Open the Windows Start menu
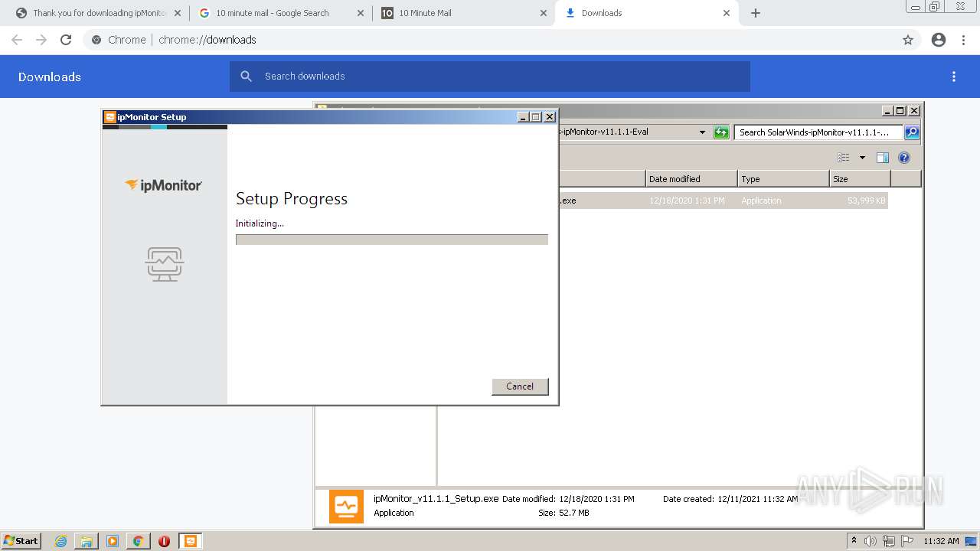 (21, 541)
